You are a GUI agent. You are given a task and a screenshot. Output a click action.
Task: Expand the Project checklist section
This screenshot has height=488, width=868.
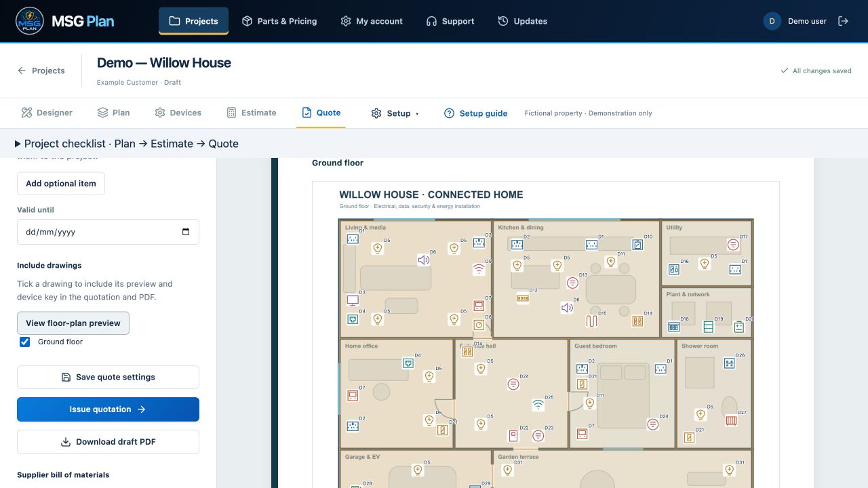point(126,144)
